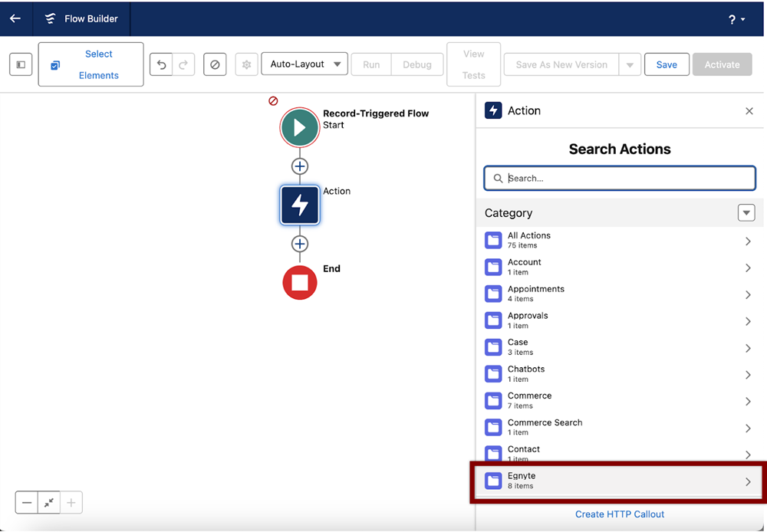Click the Appointments folder icon
Viewport: 767px width, 532px height.
tap(493, 294)
